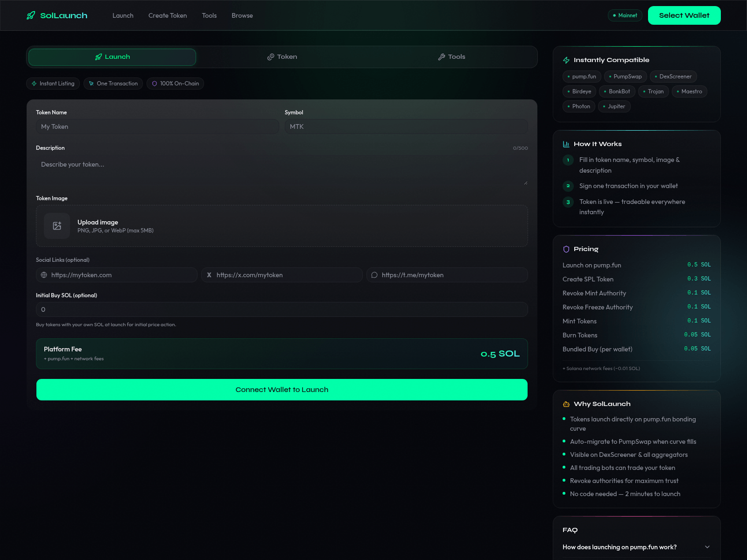747x560 pixels.
Task: Click the robot icon beside Why SolLaunch
Action: point(566,404)
